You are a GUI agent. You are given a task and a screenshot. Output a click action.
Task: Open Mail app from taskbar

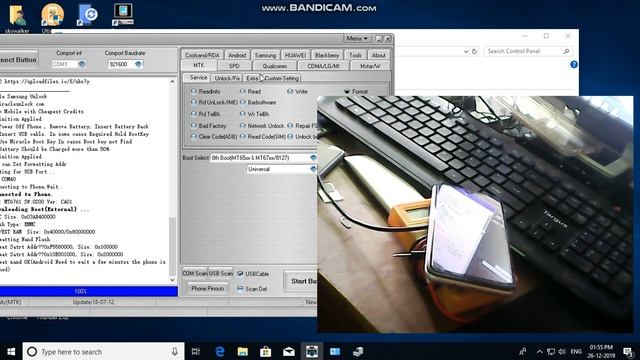pos(289,351)
